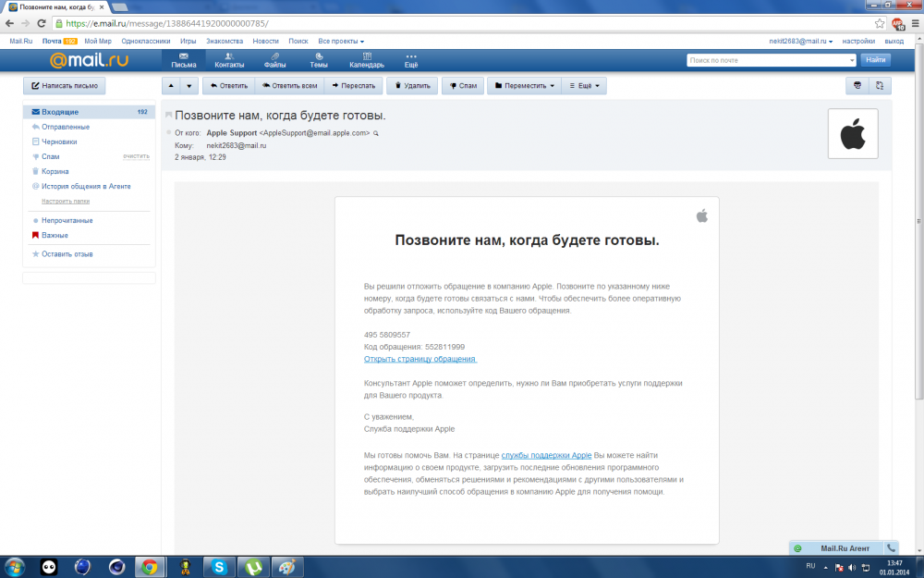Expand the Все проекты dropdown
The width and height of the screenshot is (924, 578).
click(341, 42)
